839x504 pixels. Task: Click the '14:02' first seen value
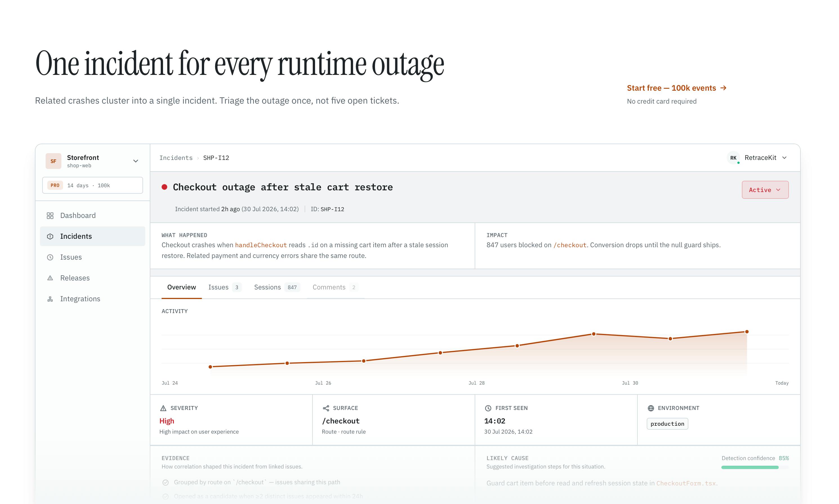tap(495, 421)
